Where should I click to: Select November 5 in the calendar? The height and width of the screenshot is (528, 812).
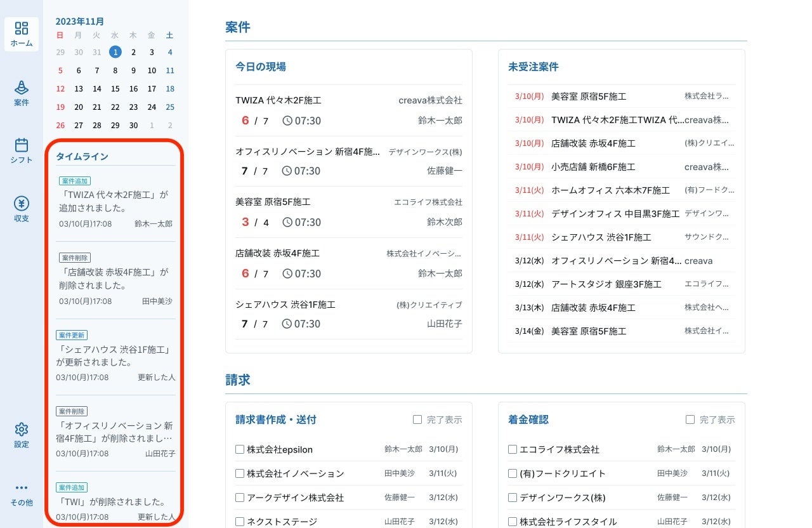click(60, 70)
